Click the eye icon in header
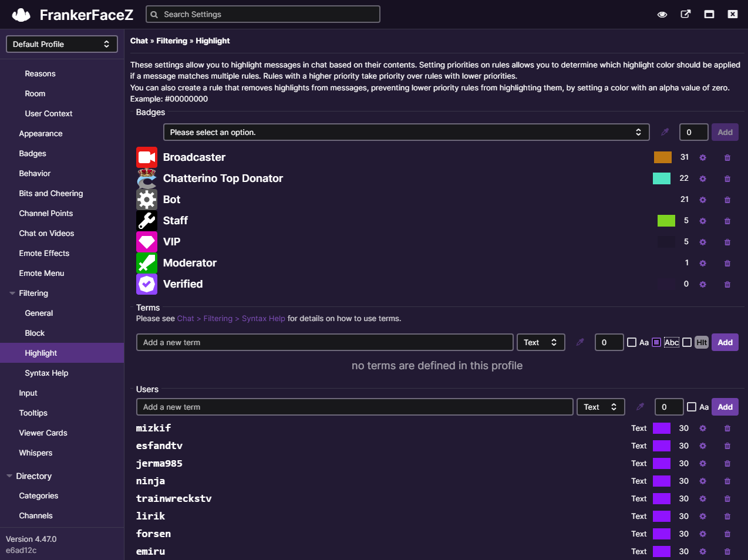Image resolution: width=748 pixels, height=560 pixels. pos(662,15)
